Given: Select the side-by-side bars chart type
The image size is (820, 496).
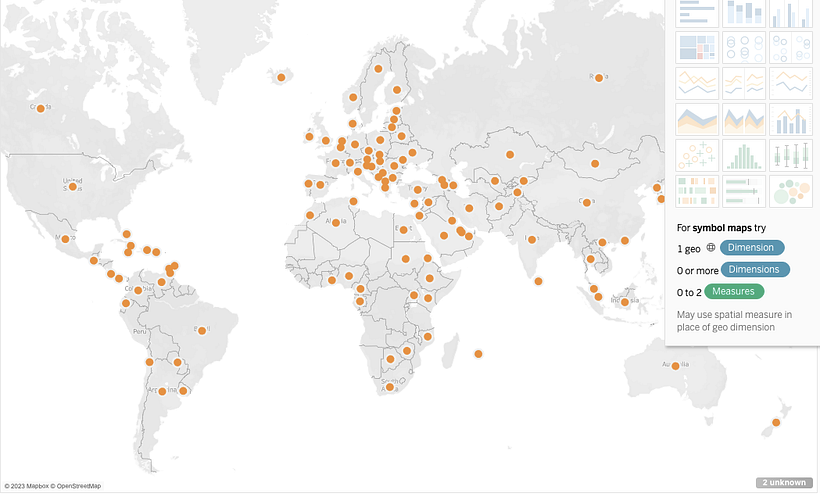Looking at the screenshot, I should pos(791,13).
